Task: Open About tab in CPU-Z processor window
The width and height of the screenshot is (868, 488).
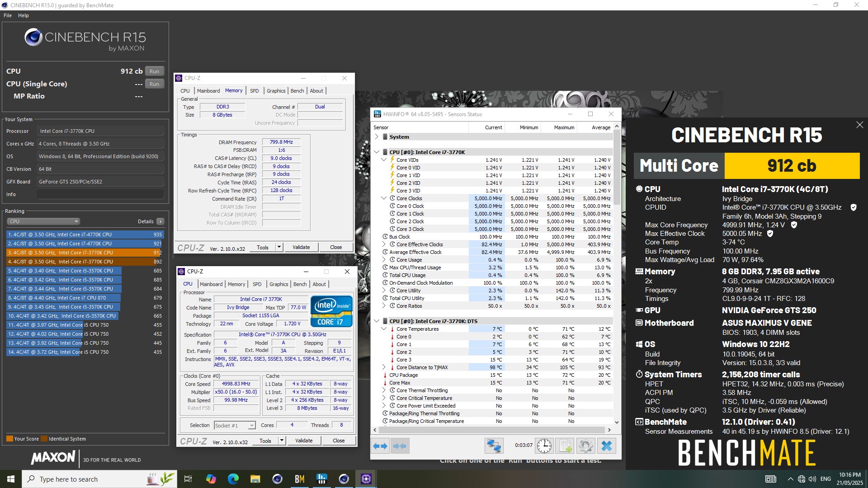Action: (x=319, y=284)
